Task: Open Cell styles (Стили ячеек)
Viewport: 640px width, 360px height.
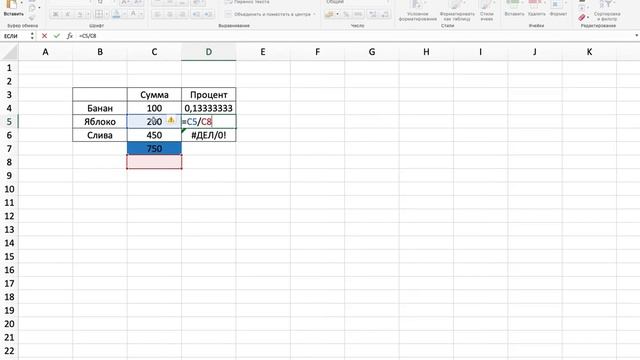Action: tap(487, 11)
